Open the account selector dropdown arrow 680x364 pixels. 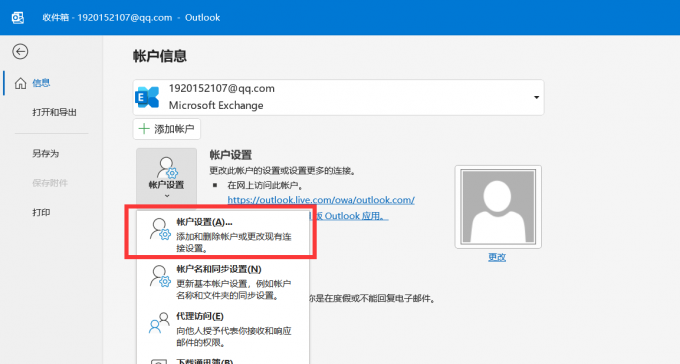(x=536, y=97)
